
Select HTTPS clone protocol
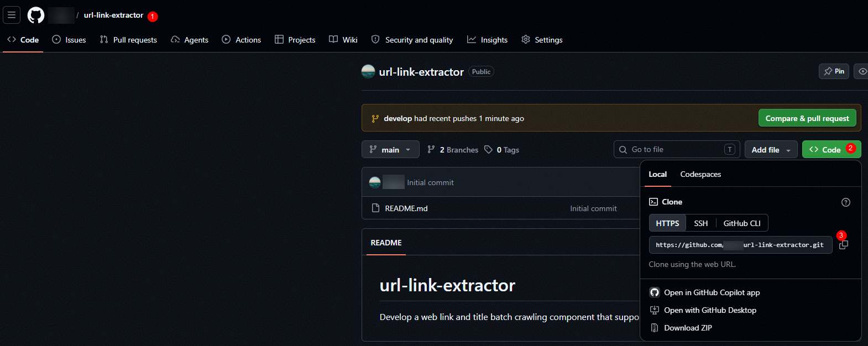coord(667,223)
